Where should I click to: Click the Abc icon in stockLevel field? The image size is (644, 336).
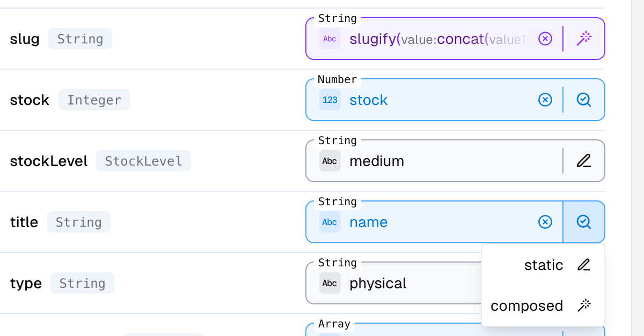click(330, 161)
